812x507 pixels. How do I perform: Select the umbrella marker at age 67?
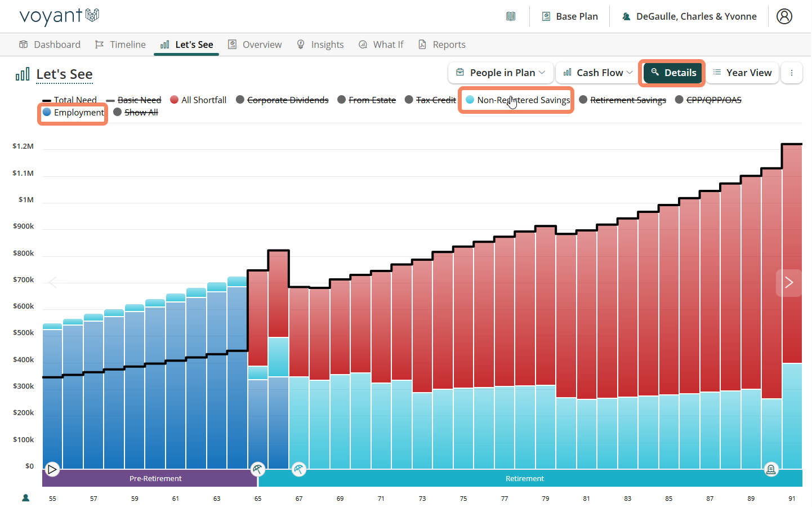pyautogui.click(x=299, y=469)
